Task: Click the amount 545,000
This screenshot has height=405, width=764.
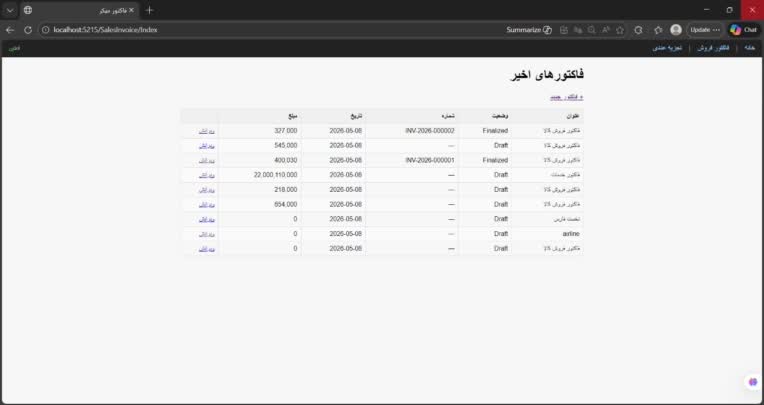Action: coord(286,145)
